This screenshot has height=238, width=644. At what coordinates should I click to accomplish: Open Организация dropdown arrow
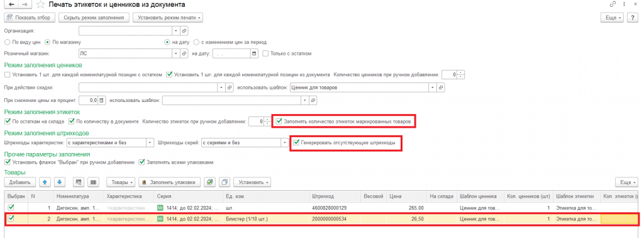click(x=176, y=31)
